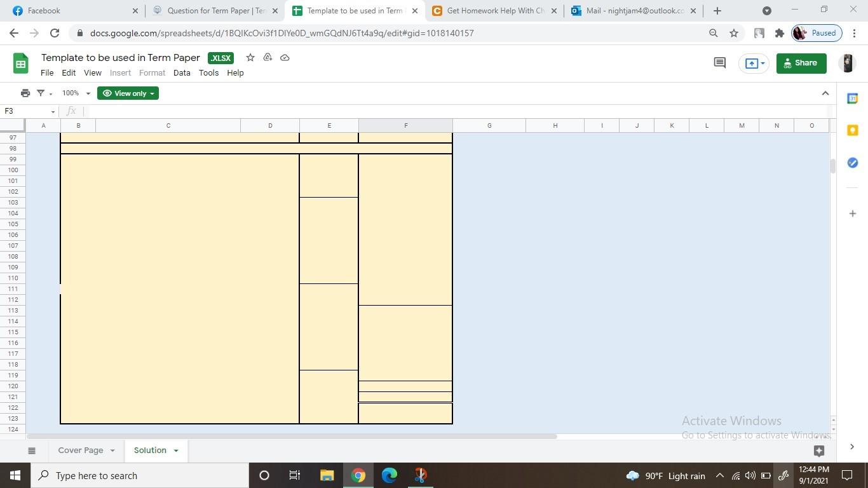Open Google Keep side panel
The image size is (868, 488).
coord(853,130)
